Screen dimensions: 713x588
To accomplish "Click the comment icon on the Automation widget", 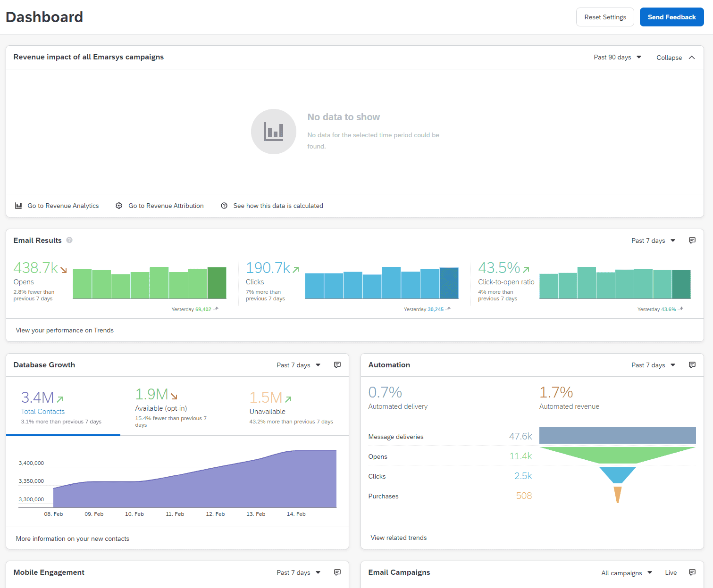I will (x=692, y=364).
